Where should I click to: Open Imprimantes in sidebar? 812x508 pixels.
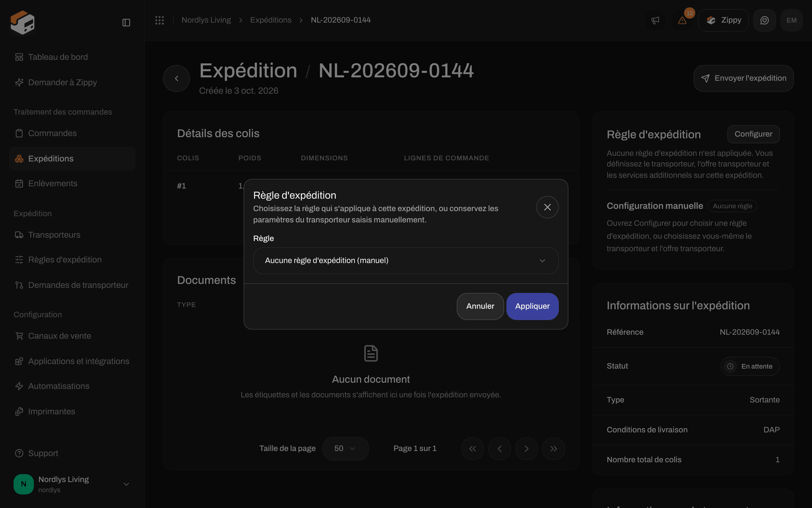click(x=72, y=411)
